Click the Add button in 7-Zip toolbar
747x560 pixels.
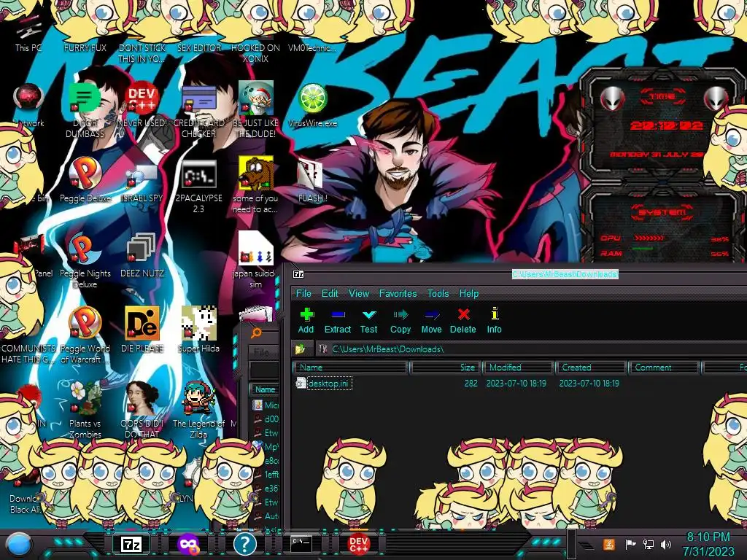click(306, 321)
